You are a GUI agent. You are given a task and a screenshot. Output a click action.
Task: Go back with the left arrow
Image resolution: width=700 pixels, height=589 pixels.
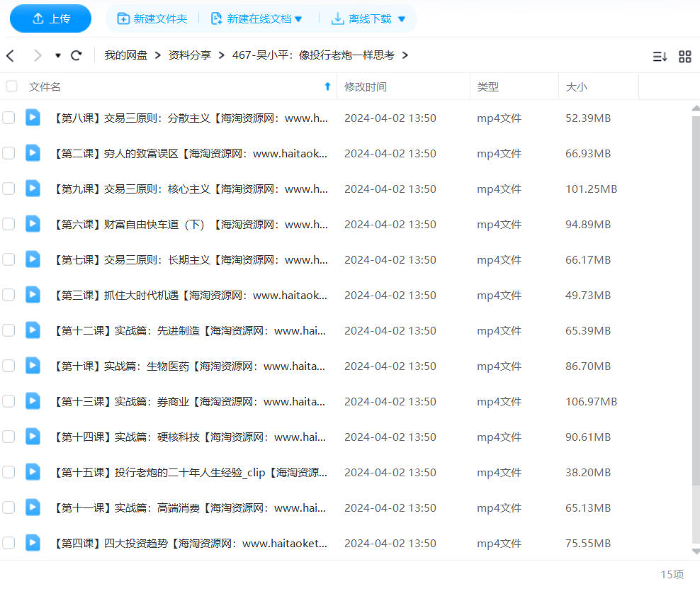(11, 55)
